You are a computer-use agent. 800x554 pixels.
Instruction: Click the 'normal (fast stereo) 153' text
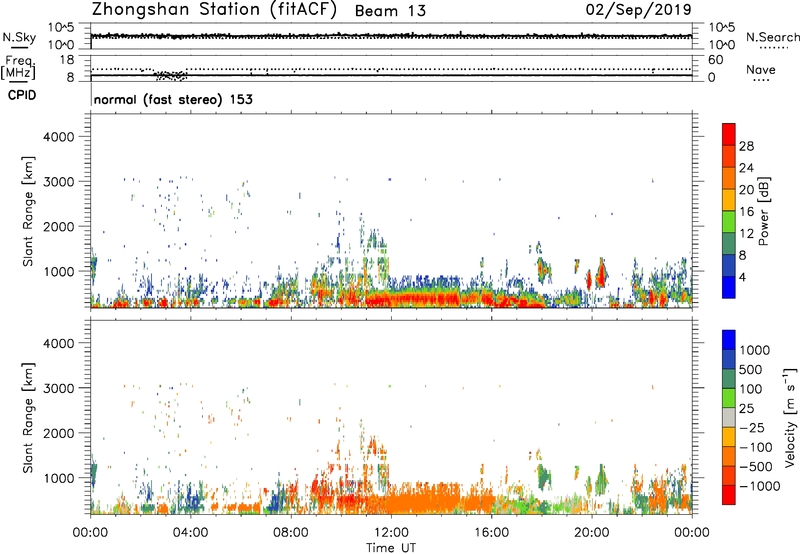(173, 99)
